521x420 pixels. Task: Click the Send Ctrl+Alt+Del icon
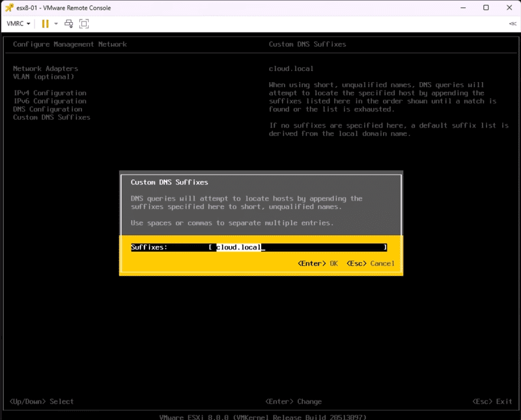coord(69,23)
